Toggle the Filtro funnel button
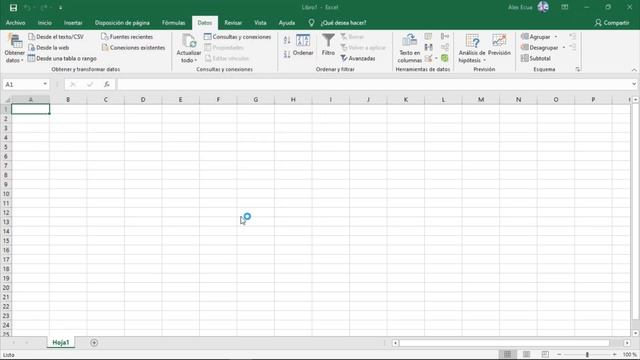This screenshot has height=360, width=640. (328, 45)
